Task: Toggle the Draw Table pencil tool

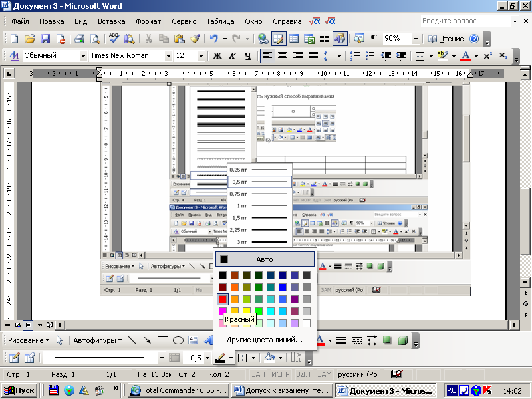Action: tap(14, 358)
